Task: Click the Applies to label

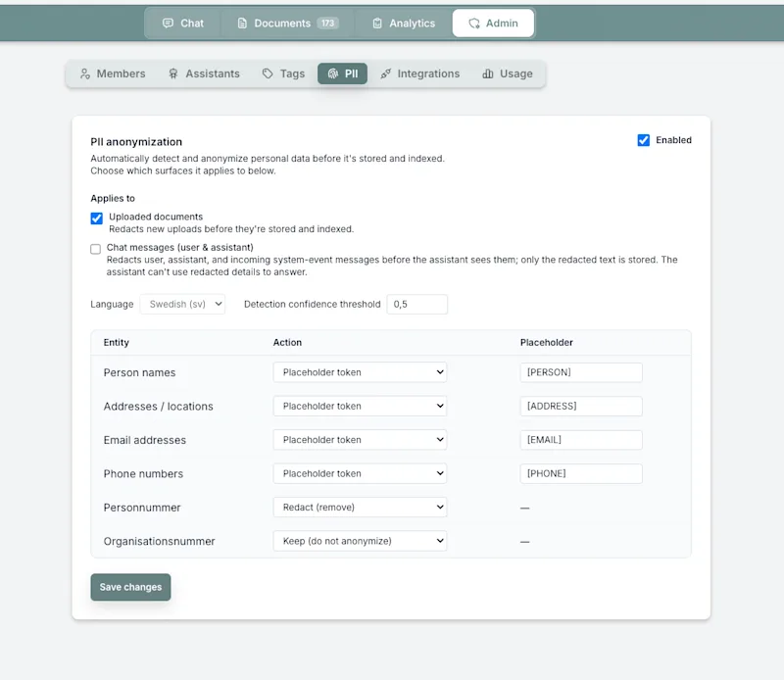Action: point(113,199)
